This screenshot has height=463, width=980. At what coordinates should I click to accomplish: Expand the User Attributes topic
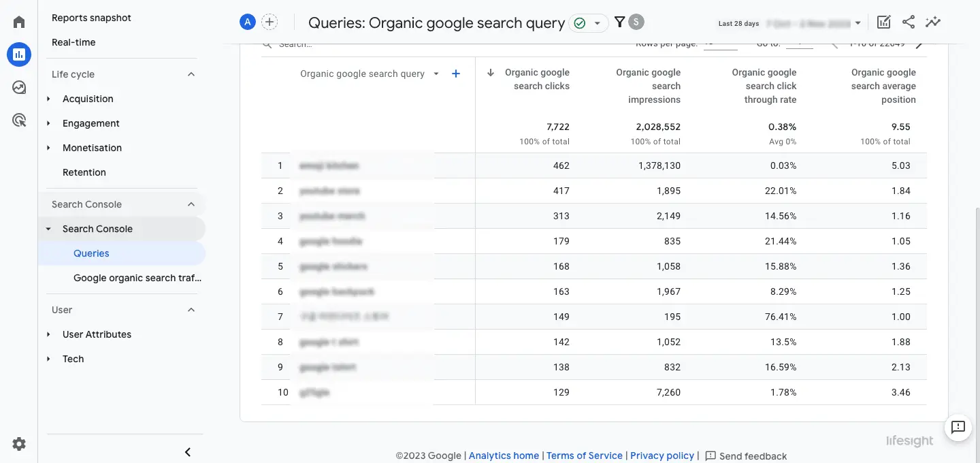[x=48, y=334]
